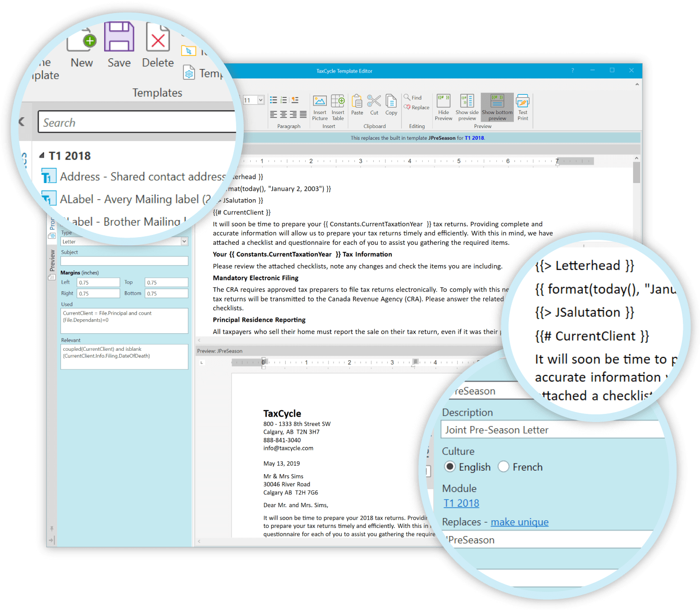Image resolution: width=700 pixels, height=610 pixels.
Task: Justify the paragraph text
Action: (x=303, y=114)
